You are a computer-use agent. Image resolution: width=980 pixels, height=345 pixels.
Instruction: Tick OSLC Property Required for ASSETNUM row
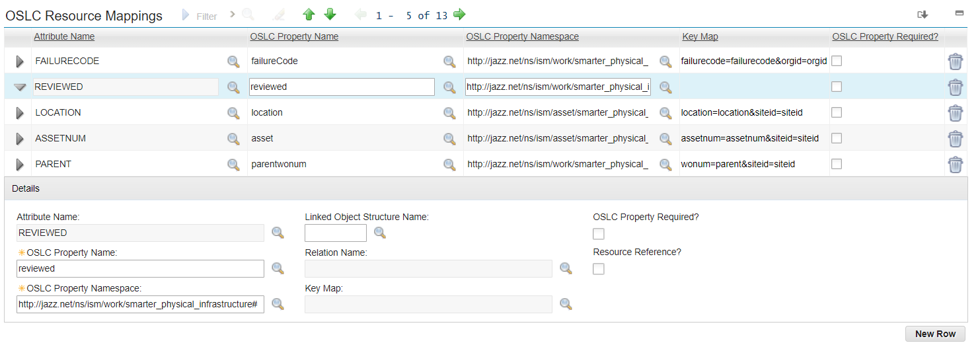coord(837,138)
